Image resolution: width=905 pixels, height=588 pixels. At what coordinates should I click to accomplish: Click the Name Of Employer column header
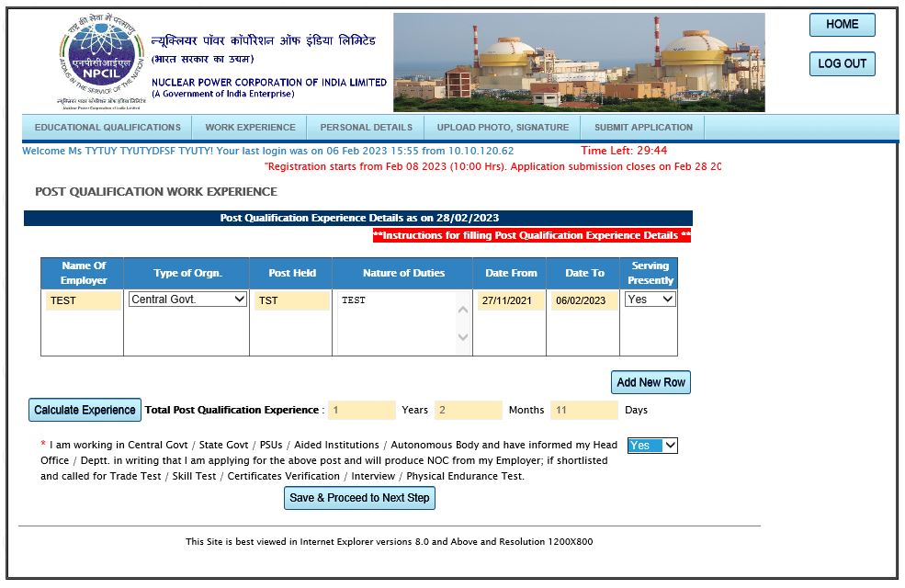coord(83,274)
